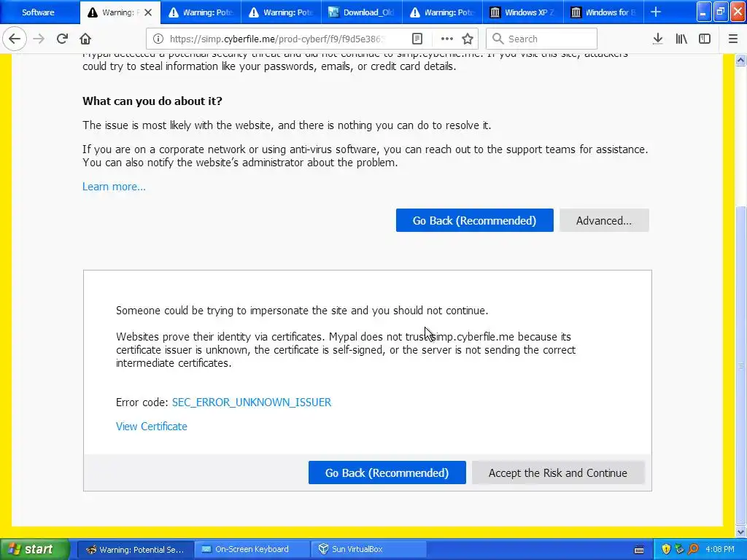This screenshot has height=560, width=747.
Task: Click the Advanced... button
Action: (604, 220)
